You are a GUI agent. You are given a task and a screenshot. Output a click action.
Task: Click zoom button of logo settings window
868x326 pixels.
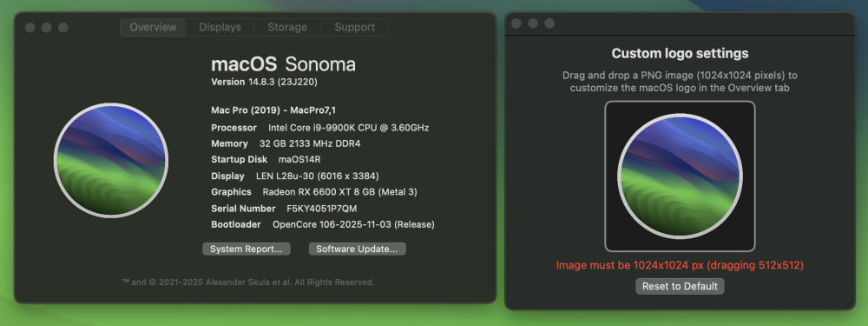pyautogui.click(x=549, y=23)
